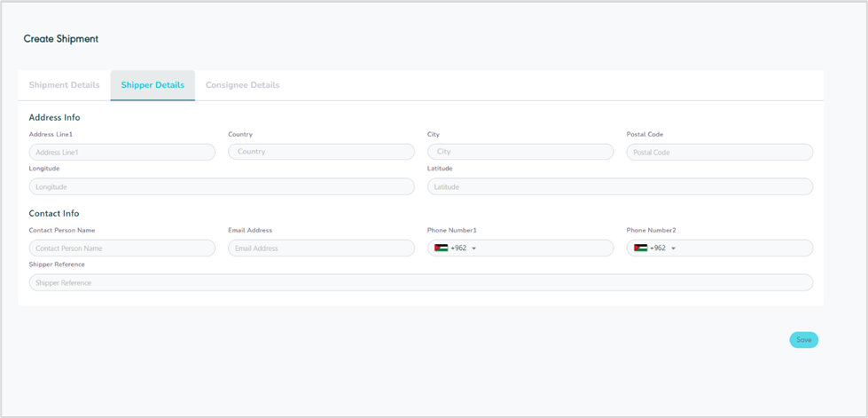
Task: Click the City text box
Action: click(520, 152)
